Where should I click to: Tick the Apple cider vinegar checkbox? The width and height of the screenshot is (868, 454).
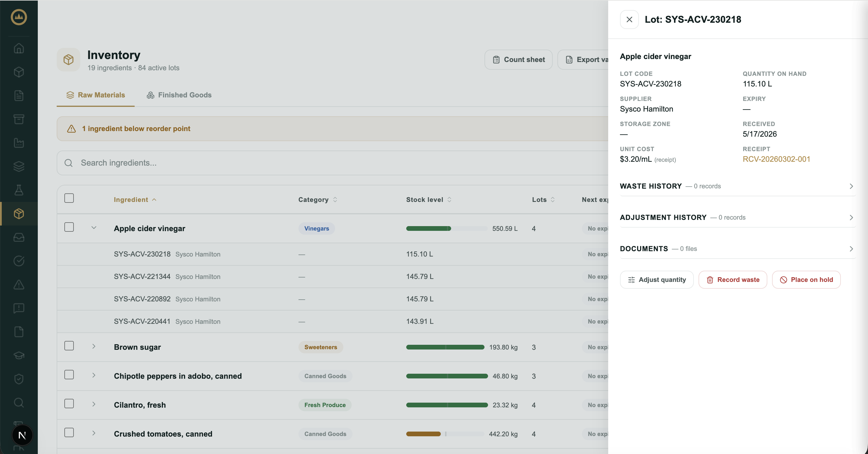[x=69, y=227]
